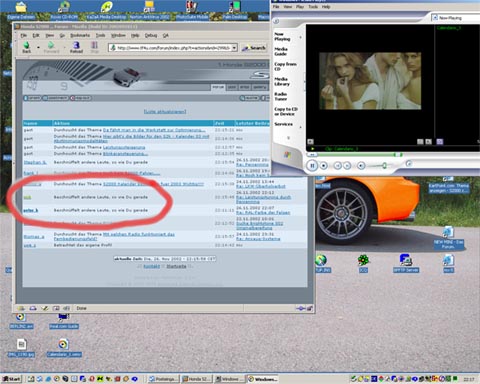480x384 pixels.
Task: Open the peter_k user link
Action: (31, 210)
